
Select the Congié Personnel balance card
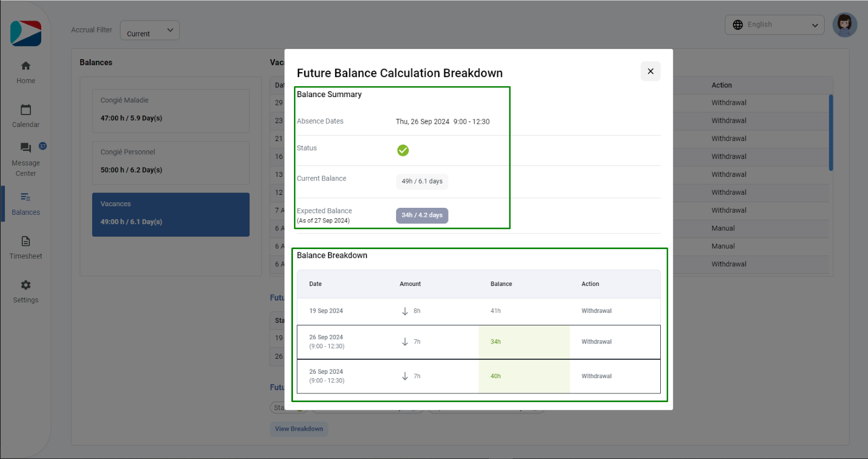point(171,163)
